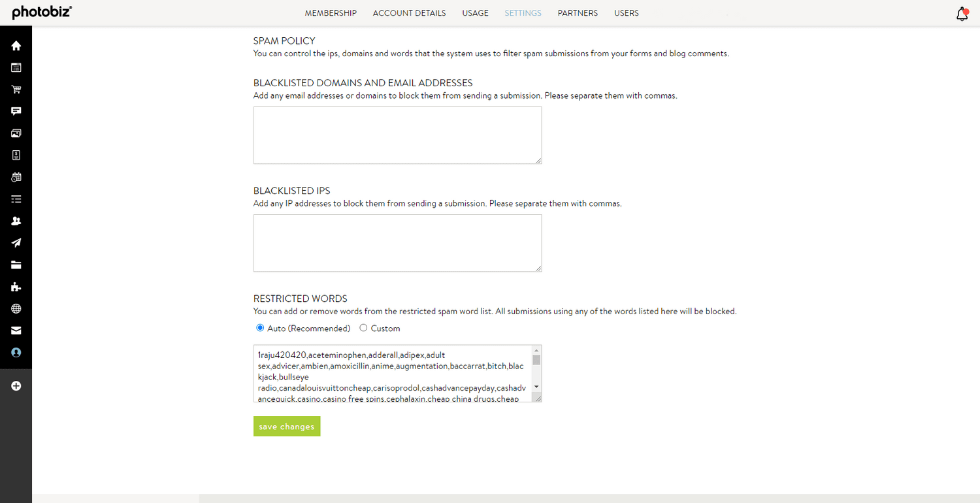Image resolution: width=980 pixels, height=503 pixels.
Task: Open the PARTNERS tab
Action: click(x=578, y=13)
